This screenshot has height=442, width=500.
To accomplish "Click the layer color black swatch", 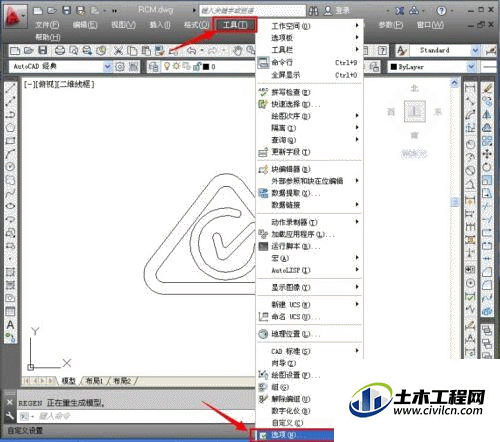I will (206, 67).
